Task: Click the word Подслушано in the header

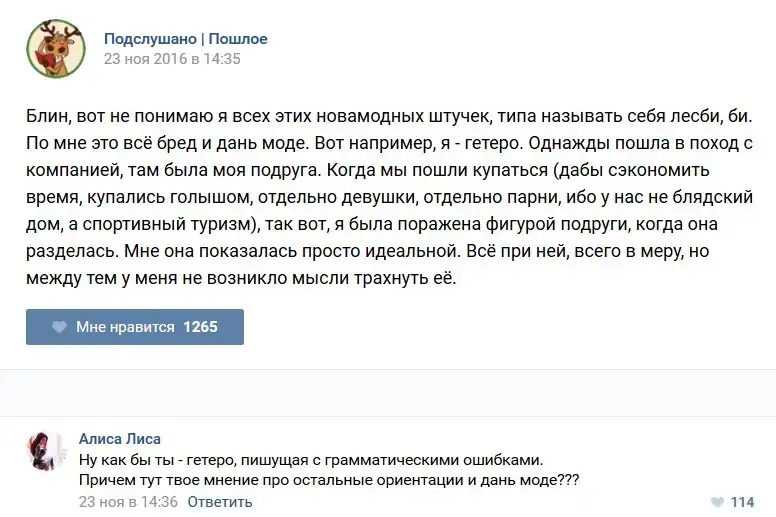Action: tap(150, 39)
